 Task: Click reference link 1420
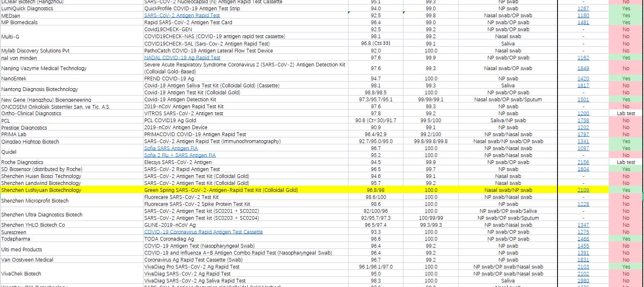tap(583, 79)
